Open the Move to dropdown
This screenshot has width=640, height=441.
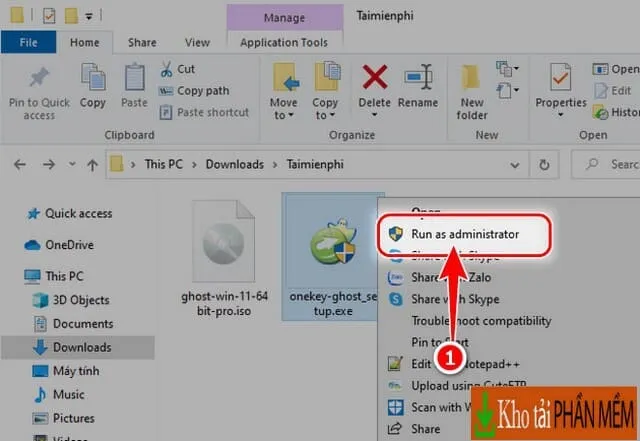(x=284, y=91)
